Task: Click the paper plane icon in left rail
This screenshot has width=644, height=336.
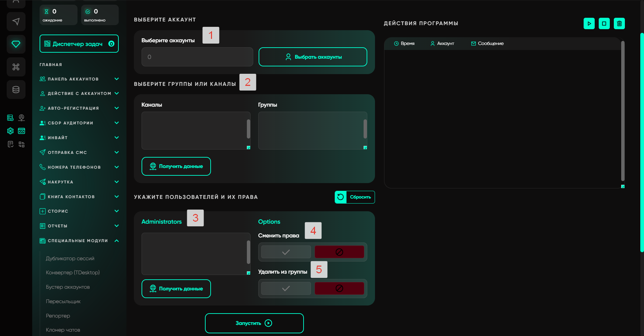Action: (16, 22)
